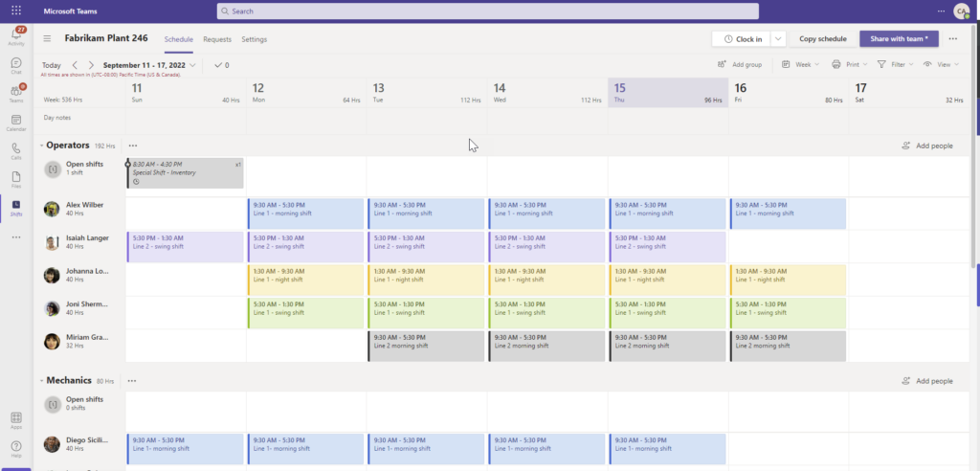This screenshot has height=471, width=980.
Task: Expand the Clock in dropdown arrow
Action: click(778, 39)
